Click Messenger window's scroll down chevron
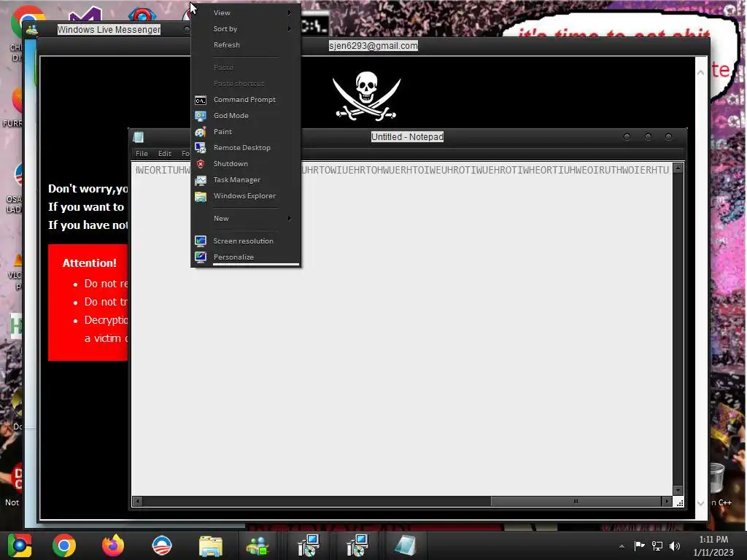The height and width of the screenshot is (560, 747). (x=701, y=503)
